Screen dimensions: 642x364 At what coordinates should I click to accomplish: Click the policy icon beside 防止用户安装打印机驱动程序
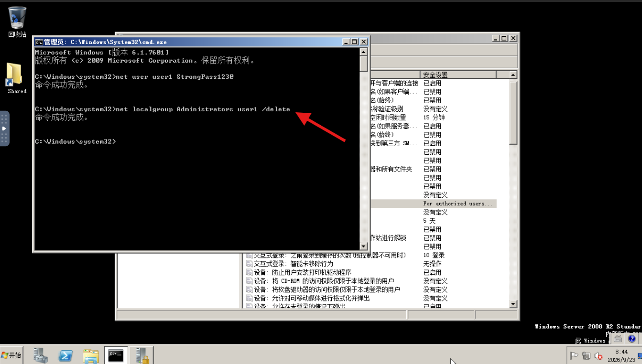[x=249, y=272]
